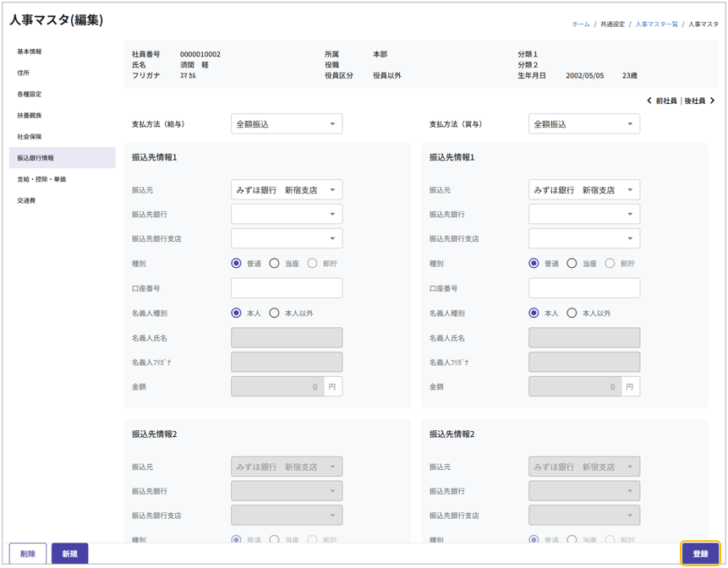Switch to 社会保険 sidebar section

coord(30,137)
